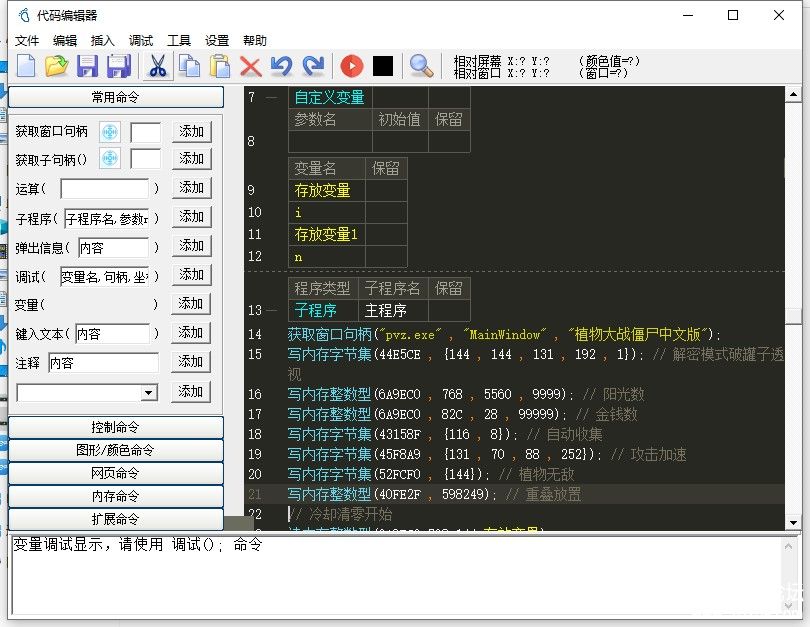Create a new file with toolbar icon
Screen dimensions: 810x627
[x=26, y=66]
